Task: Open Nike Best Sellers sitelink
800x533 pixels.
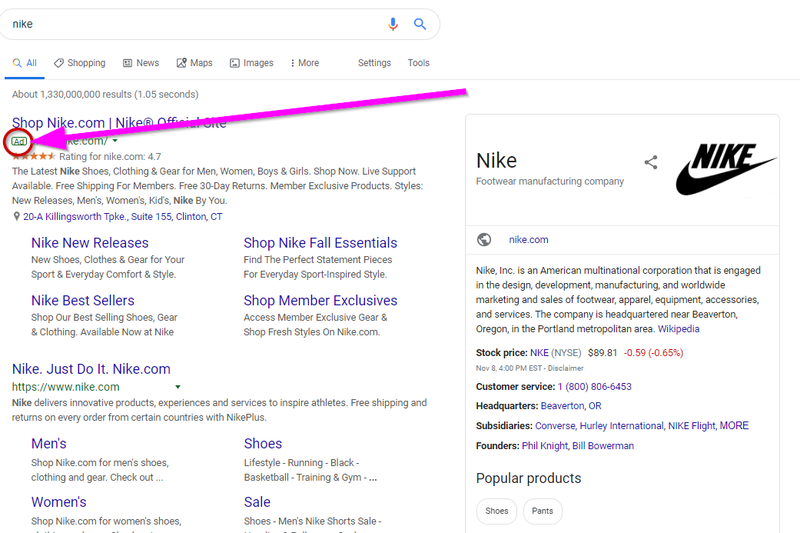Action: click(x=83, y=300)
